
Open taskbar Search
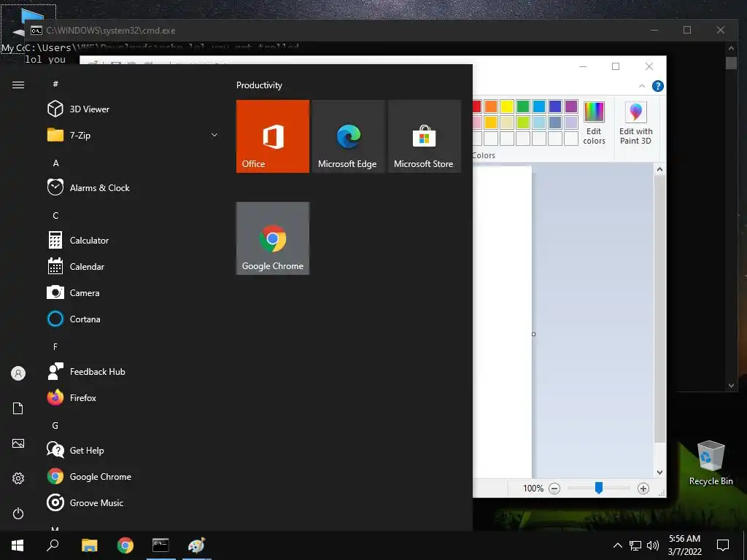53,545
